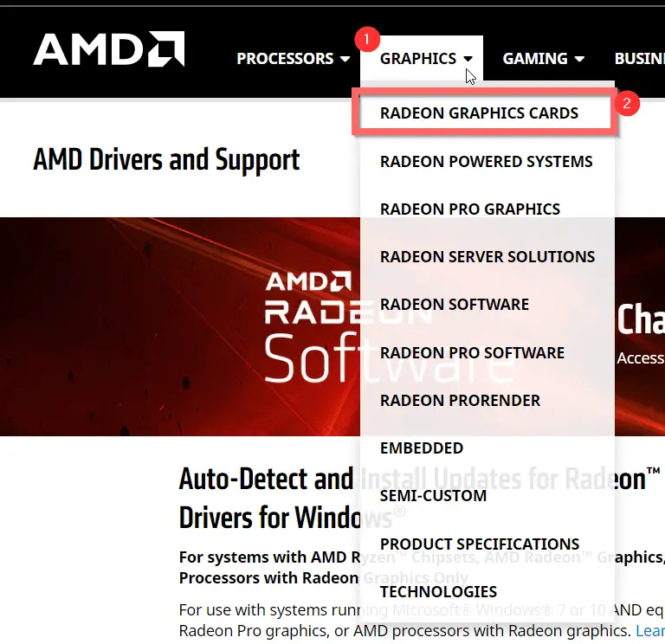The width and height of the screenshot is (665, 644).
Task: Open the Embedded menu entry
Action: click(422, 448)
